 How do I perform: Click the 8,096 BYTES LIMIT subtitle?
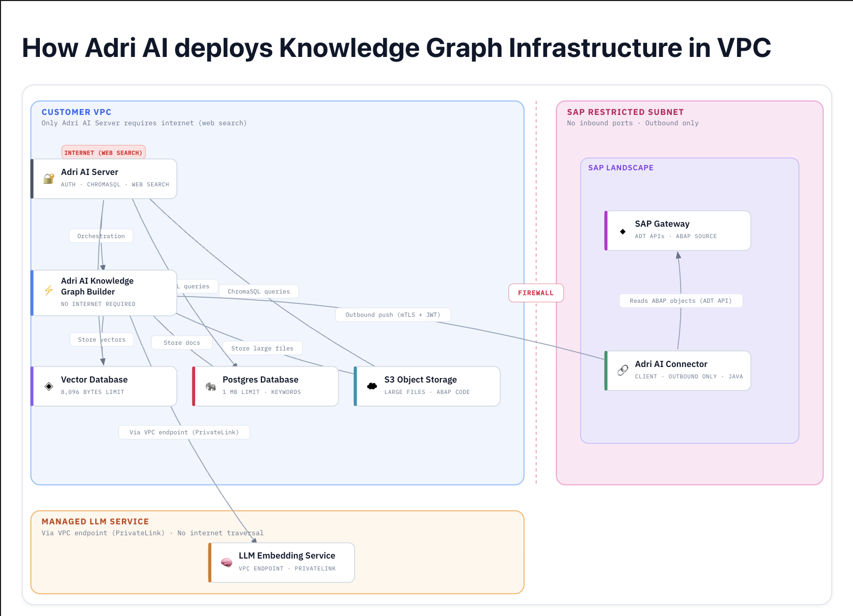(x=93, y=392)
